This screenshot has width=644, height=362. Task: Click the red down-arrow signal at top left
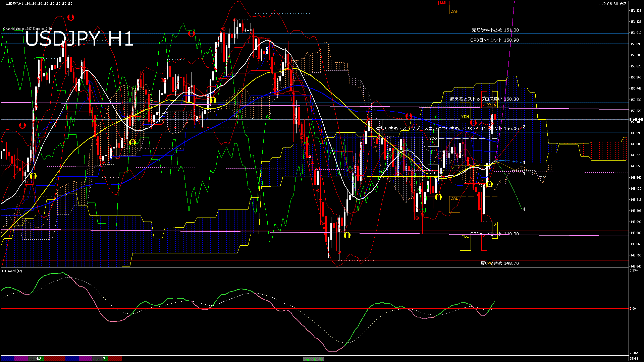pyautogui.click(x=70, y=17)
